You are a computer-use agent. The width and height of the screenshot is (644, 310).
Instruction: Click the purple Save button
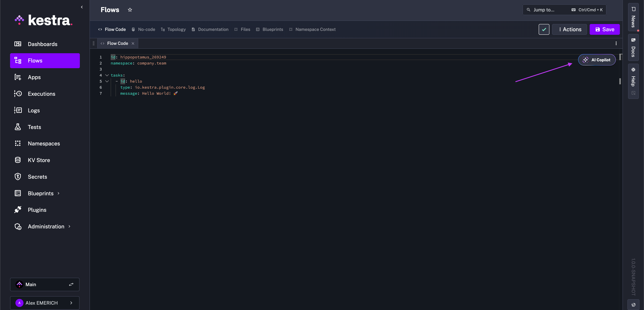click(x=604, y=30)
